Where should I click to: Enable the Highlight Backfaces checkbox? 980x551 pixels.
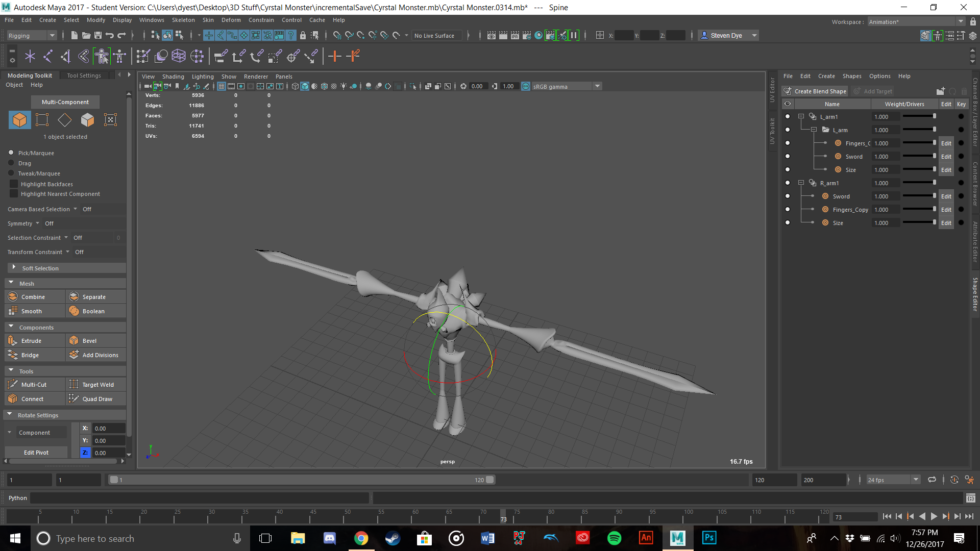[13, 184]
